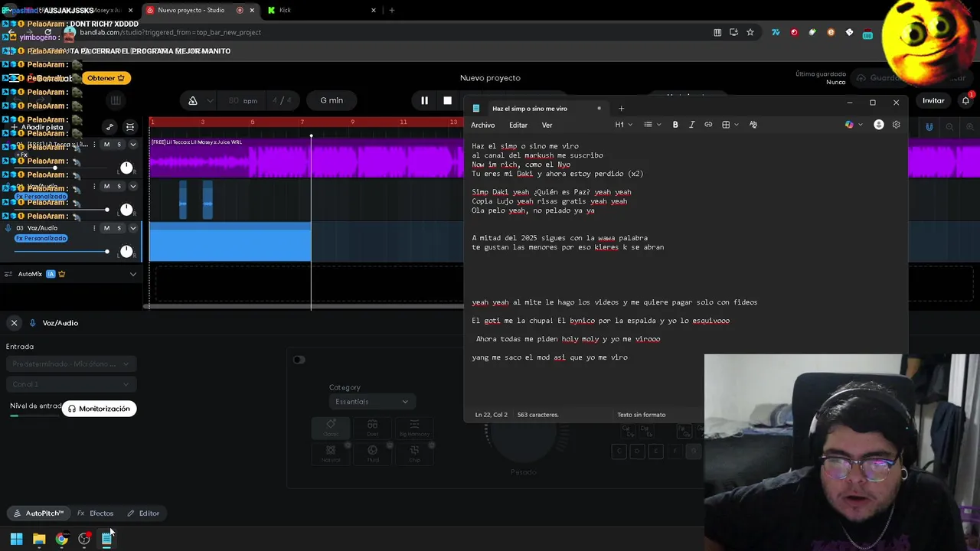The height and width of the screenshot is (551, 980).
Task: Bookmark the page with the star icon
Action: click(750, 32)
